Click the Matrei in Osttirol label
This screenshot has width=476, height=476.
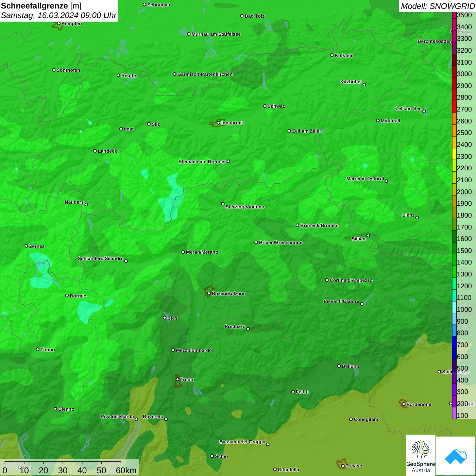coord(365,178)
